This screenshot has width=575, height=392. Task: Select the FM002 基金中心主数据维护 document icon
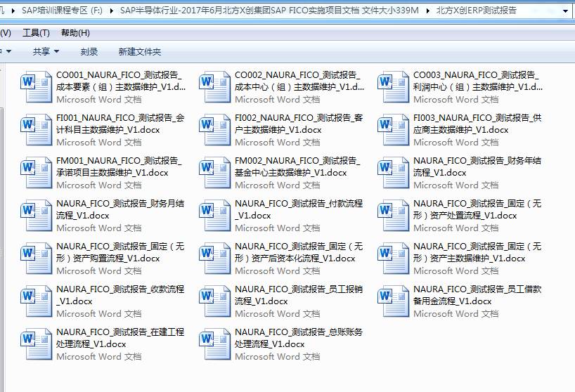[x=214, y=173]
